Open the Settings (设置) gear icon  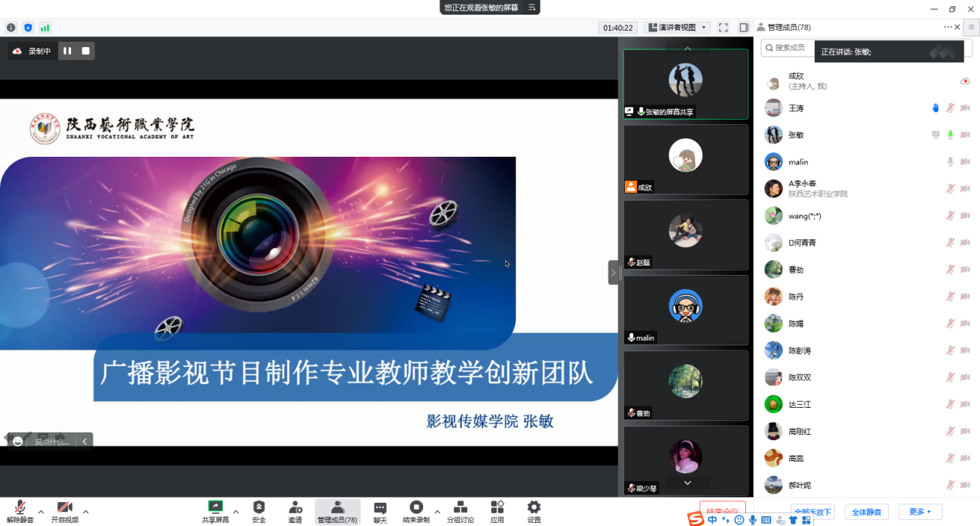click(534, 507)
